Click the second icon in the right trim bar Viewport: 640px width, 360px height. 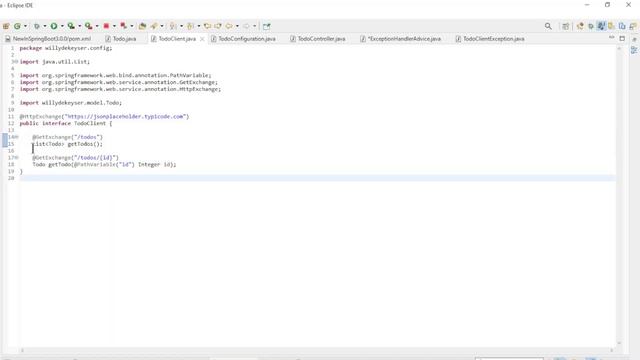634,50
